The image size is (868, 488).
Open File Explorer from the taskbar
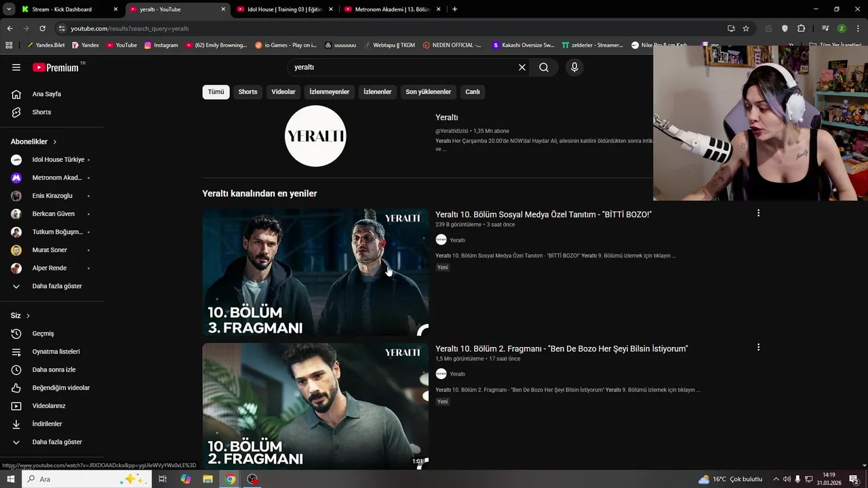(x=208, y=479)
